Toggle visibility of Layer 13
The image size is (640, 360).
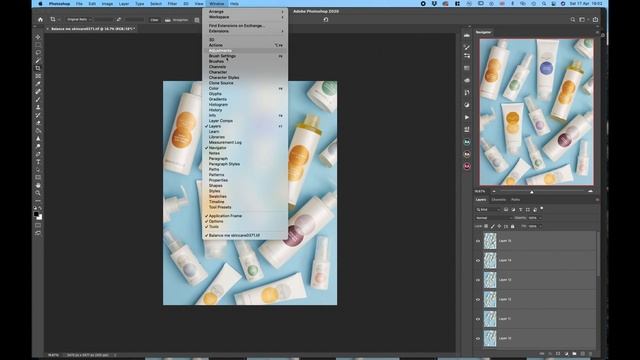pyautogui.click(x=478, y=280)
